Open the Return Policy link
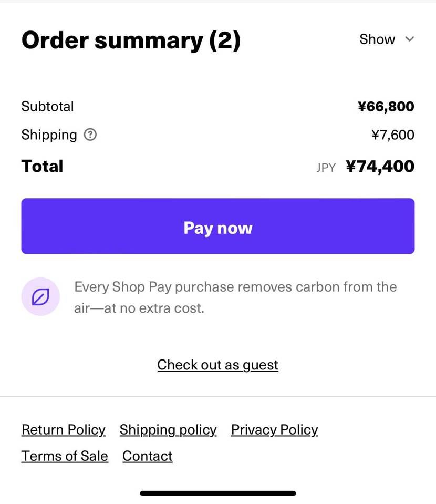This screenshot has width=436, height=504. [x=64, y=430]
